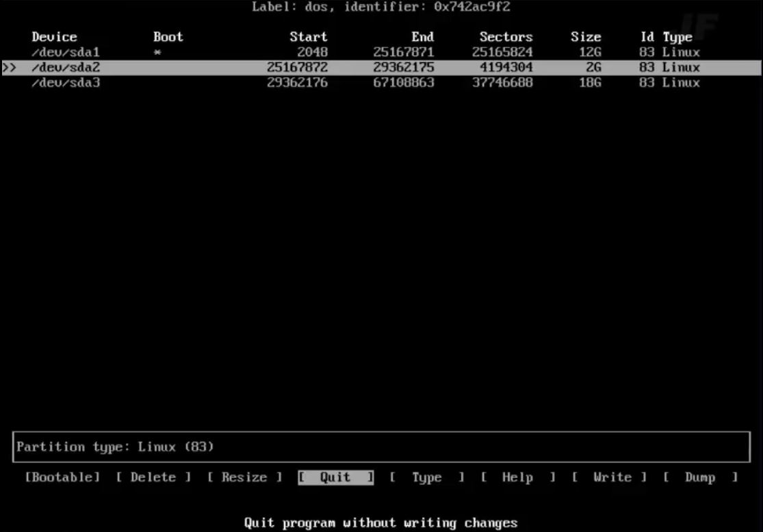Click the quit program status message
The height and width of the screenshot is (532, 763).
(381, 523)
